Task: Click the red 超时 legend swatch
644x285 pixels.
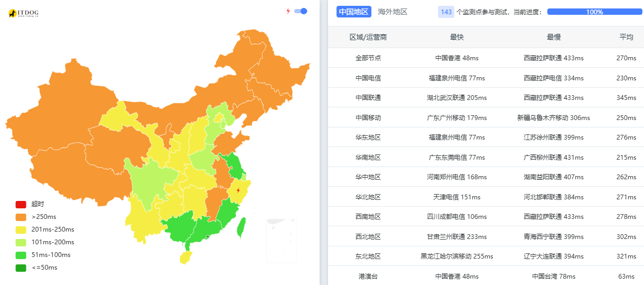Action: pos(21,204)
